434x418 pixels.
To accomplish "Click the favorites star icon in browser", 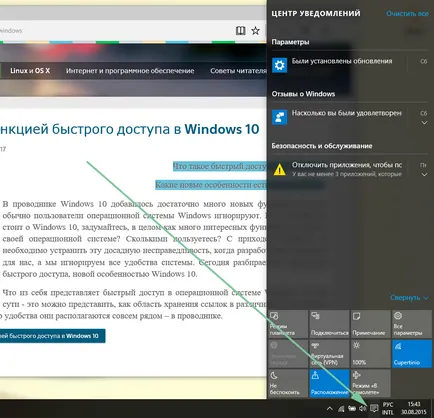I will pyautogui.click(x=255, y=31).
